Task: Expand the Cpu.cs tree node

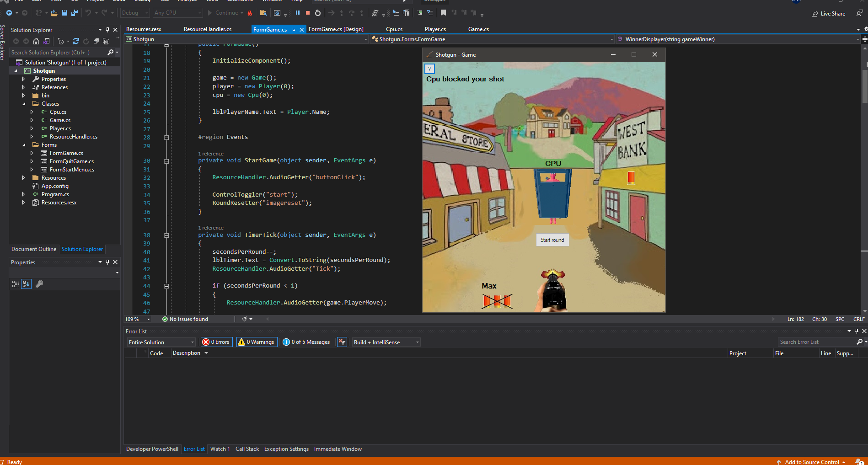Action: tap(31, 112)
